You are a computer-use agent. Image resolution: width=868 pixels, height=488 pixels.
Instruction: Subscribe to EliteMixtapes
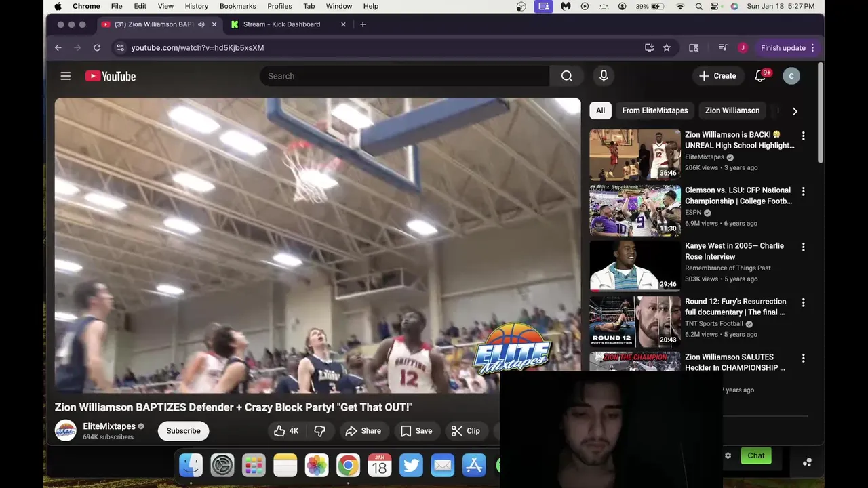(183, 431)
